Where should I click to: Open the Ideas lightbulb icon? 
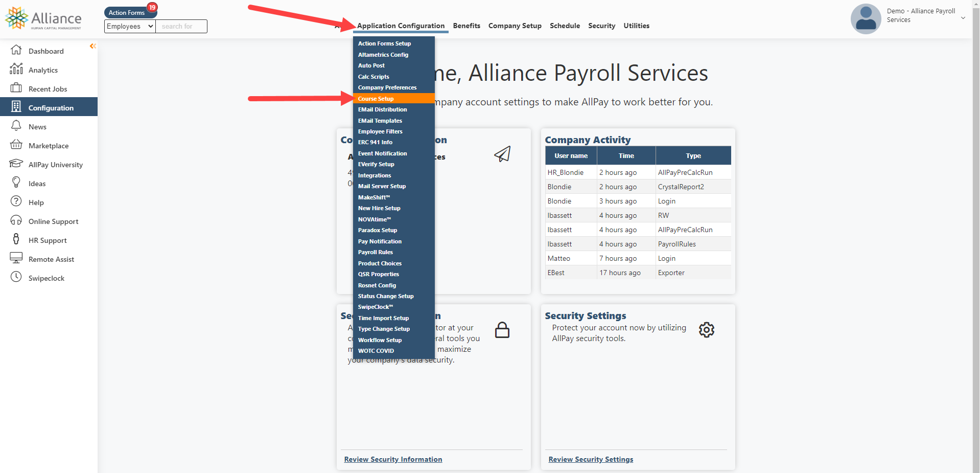[x=16, y=182]
